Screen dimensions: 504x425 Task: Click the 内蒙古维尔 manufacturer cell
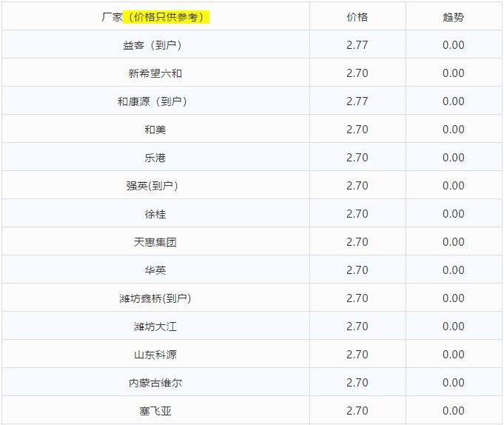click(x=155, y=383)
